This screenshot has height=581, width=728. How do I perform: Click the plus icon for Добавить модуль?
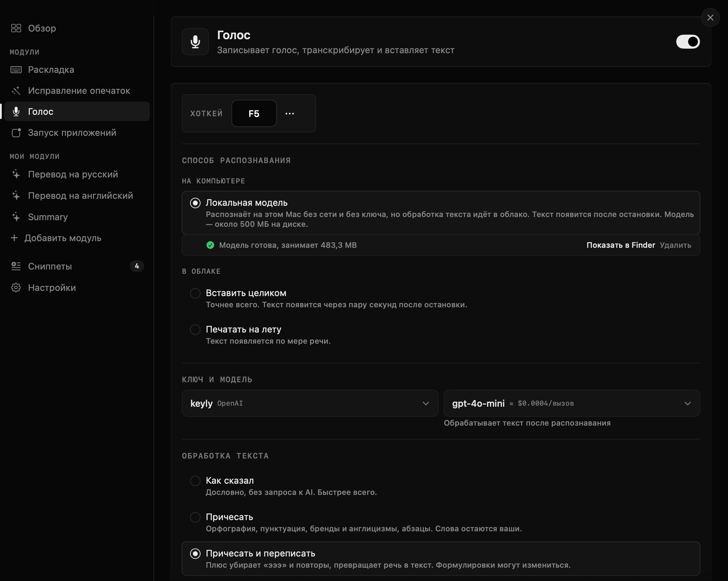[14, 238]
